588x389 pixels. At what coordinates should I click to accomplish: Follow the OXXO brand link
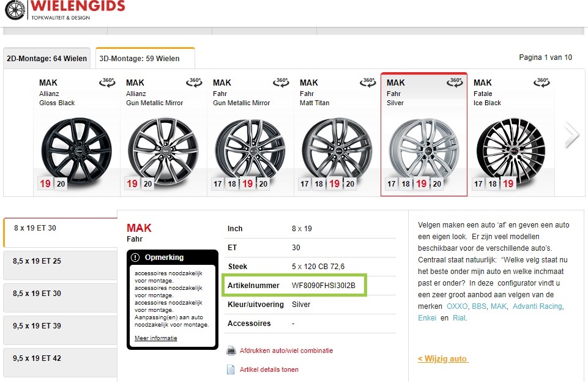(x=457, y=306)
